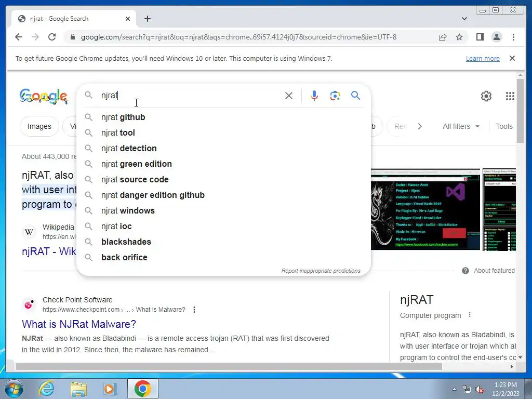This screenshot has height=399, width=532.
Task: Select suggestion njrat source code
Action: point(224,179)
